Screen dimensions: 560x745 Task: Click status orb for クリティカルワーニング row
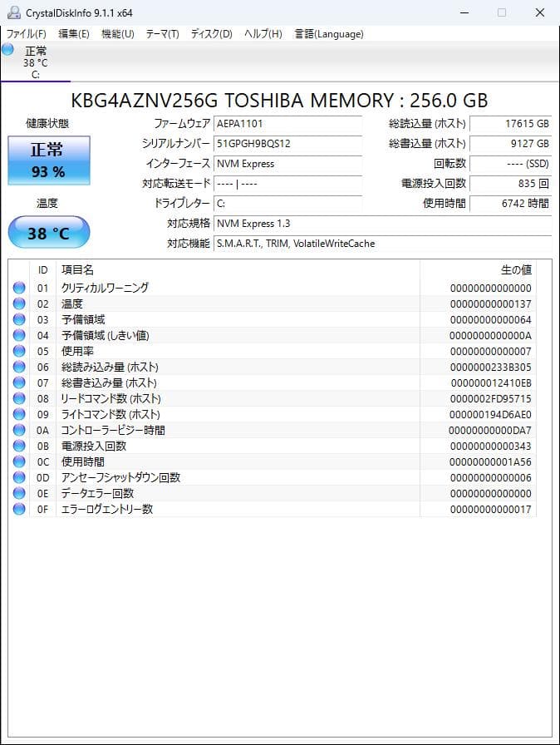pos(19,288)
